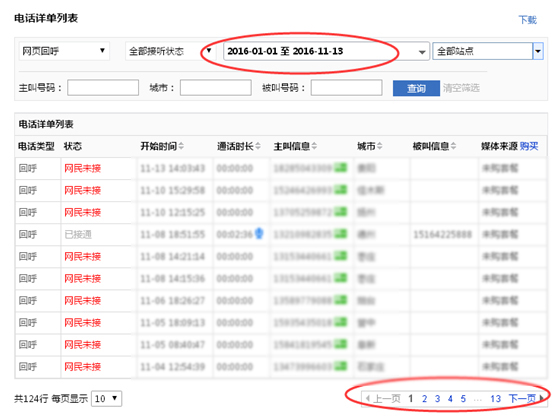Click the 下载 download link

pos(528,20)
